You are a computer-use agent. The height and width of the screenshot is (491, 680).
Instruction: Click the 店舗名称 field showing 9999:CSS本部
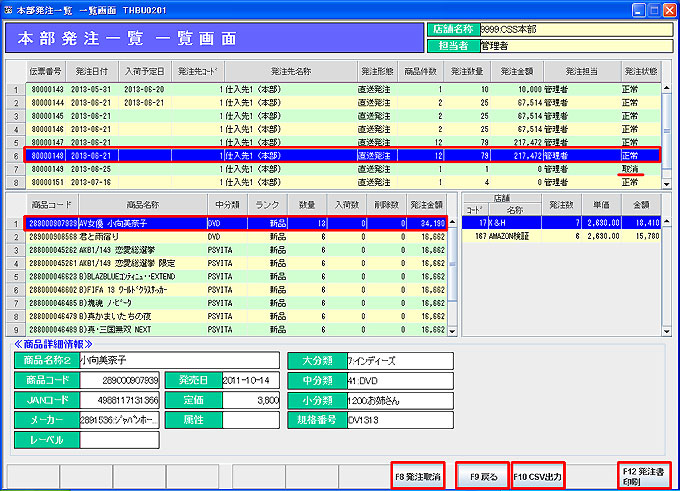[x=576, y=29]
